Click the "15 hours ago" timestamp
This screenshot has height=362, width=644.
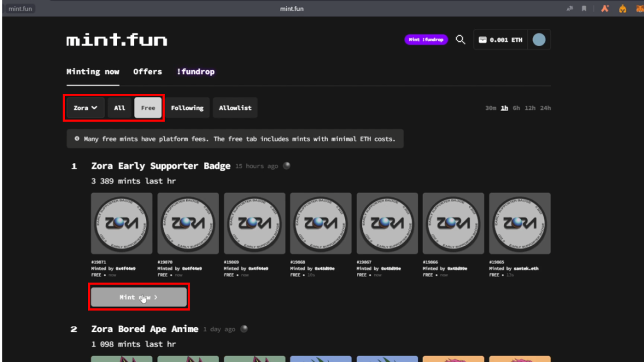pos(256,166)
